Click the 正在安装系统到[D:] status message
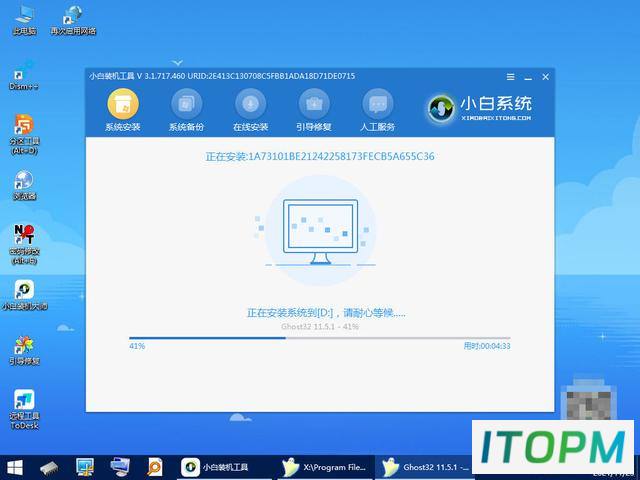The image size is (640, 480). [x=326, y=313]
